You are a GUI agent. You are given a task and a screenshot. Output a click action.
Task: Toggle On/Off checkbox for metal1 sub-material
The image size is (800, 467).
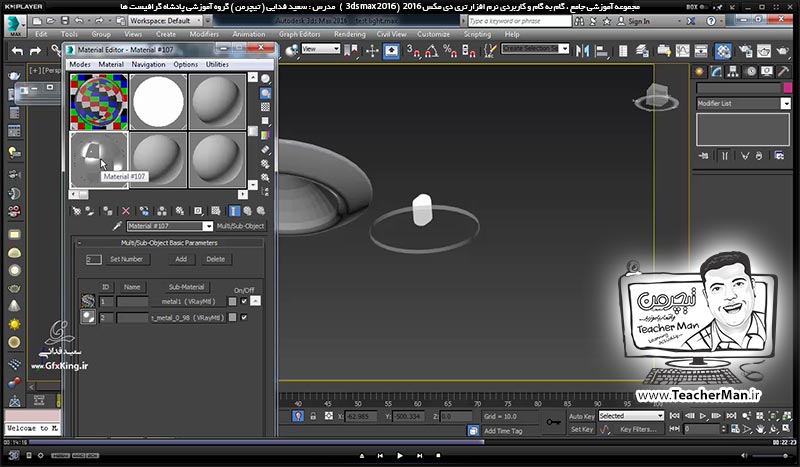point(244,301)
